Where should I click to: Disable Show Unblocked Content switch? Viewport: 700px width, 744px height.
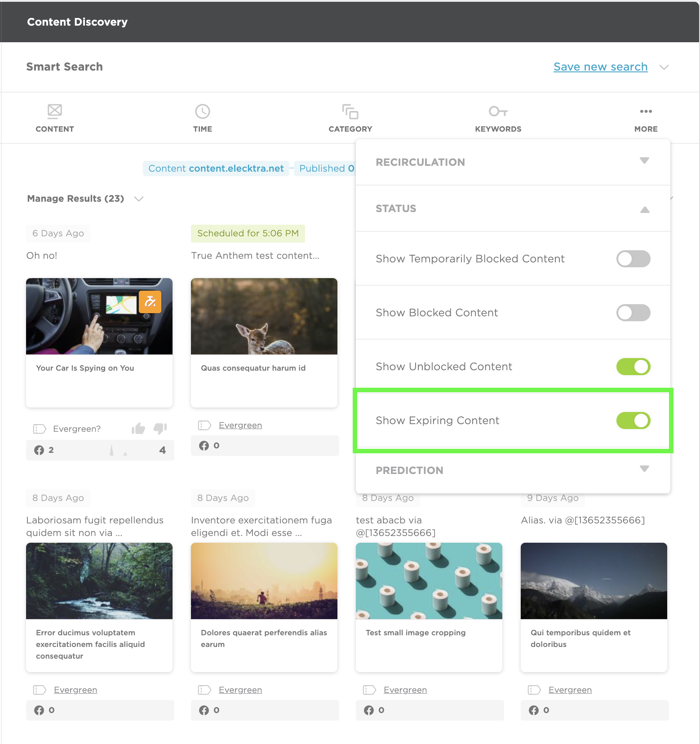coord(633,367)
